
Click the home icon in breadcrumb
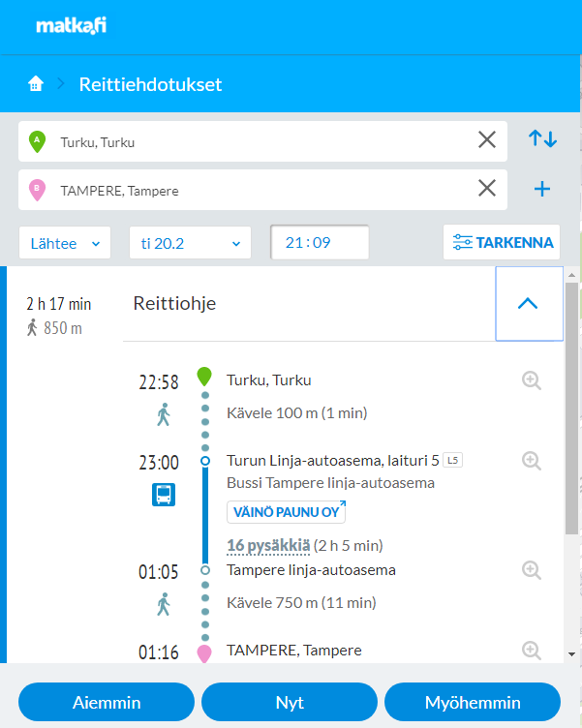[36, 84]
